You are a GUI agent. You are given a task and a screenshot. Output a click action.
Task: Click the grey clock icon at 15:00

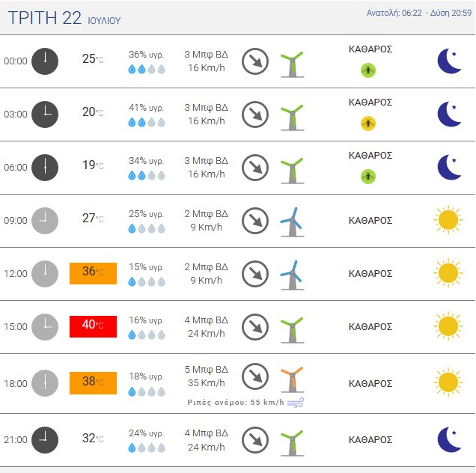[x=45, y=326]
